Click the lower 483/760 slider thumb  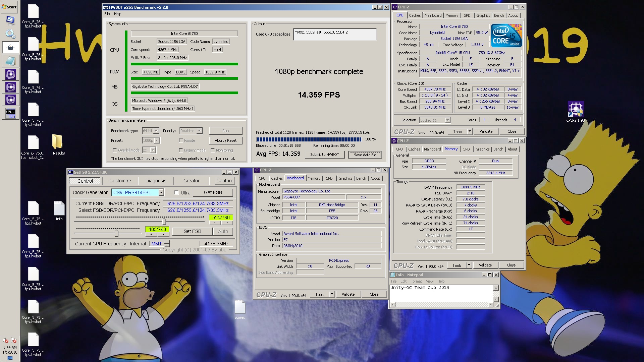[x=116, y=233]
